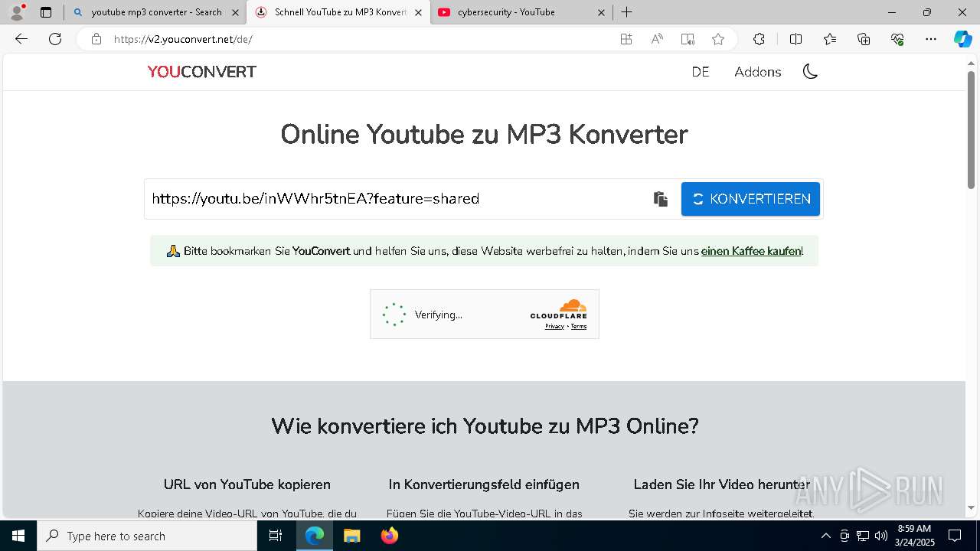View site information lock icon
980x551 pixels.
[96, 39]
